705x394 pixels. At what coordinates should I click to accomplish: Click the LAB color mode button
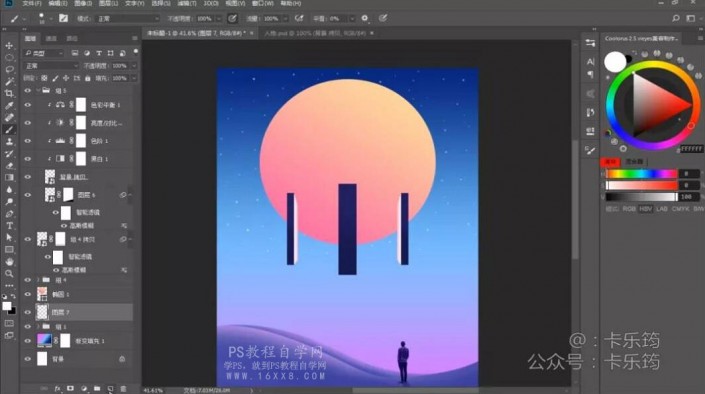[662, 209]
